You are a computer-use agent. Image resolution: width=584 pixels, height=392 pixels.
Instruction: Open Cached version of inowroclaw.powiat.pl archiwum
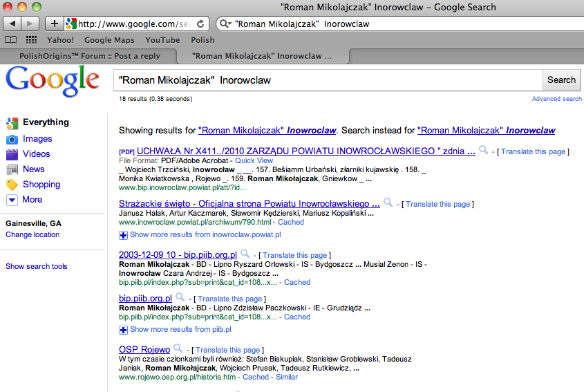(290, 222)
